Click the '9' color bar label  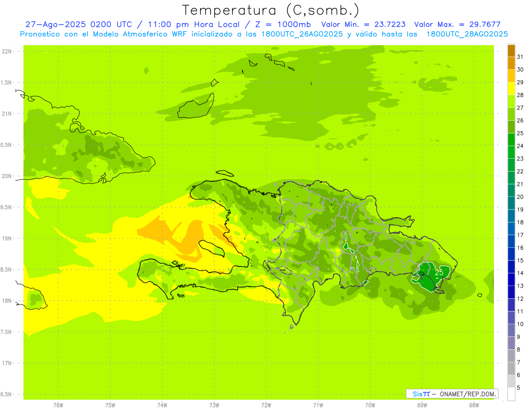pos(519,337)
